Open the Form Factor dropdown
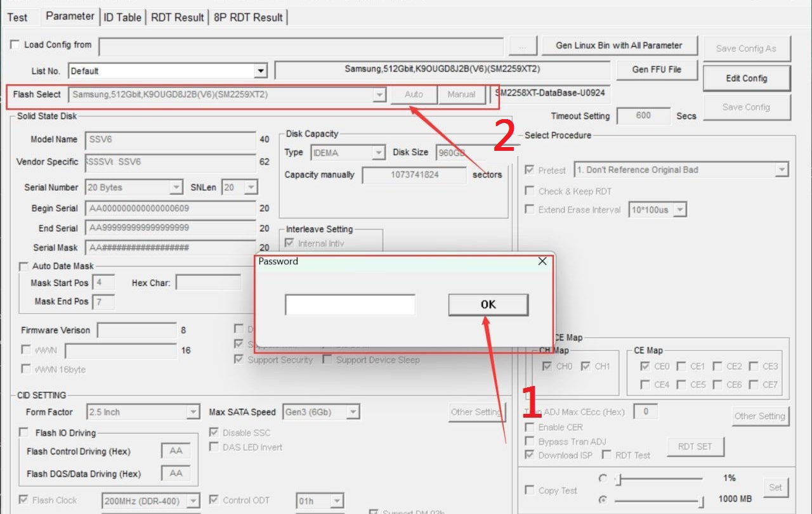 (193, 412)
